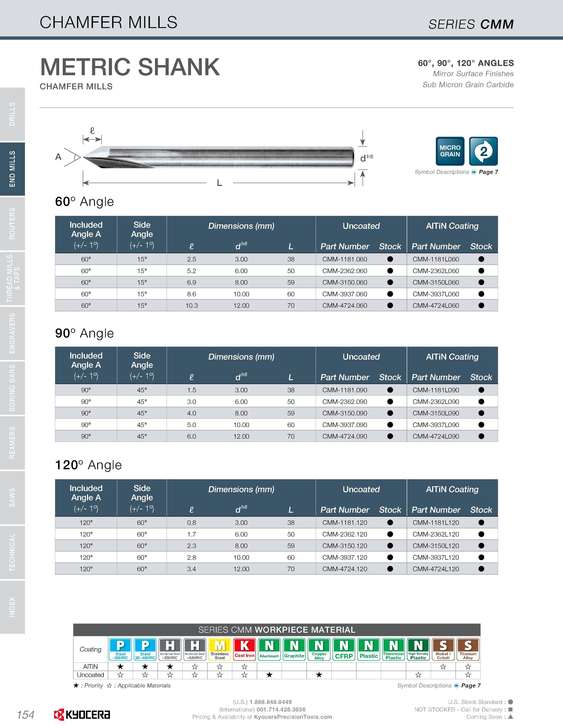Click part number CMM-3150.120
The image size is (563, 728).
click(345, 546)
